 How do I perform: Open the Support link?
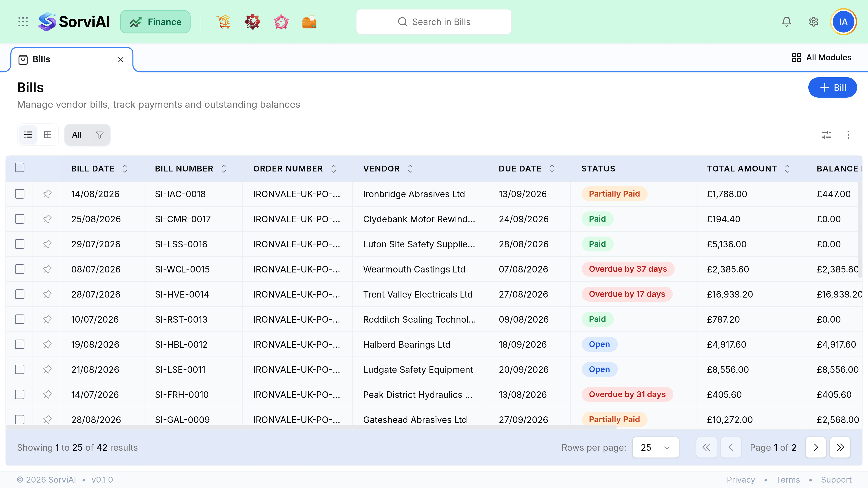point(836,480)
